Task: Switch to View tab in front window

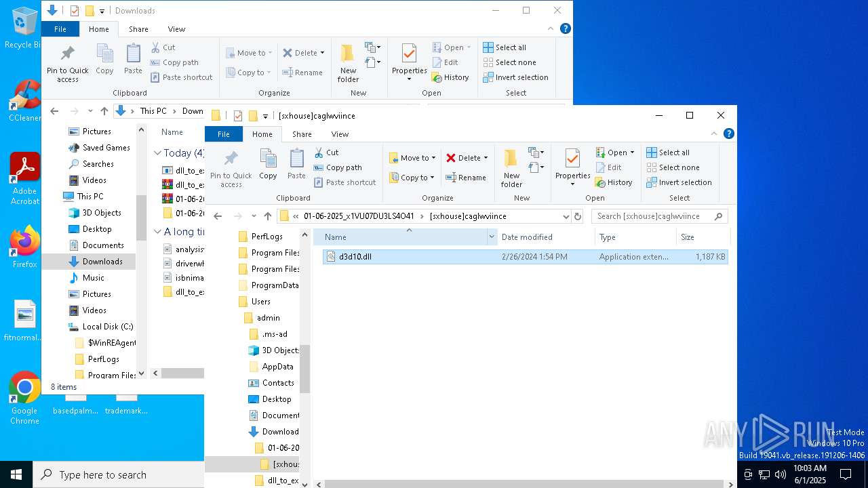Action: 340,134
